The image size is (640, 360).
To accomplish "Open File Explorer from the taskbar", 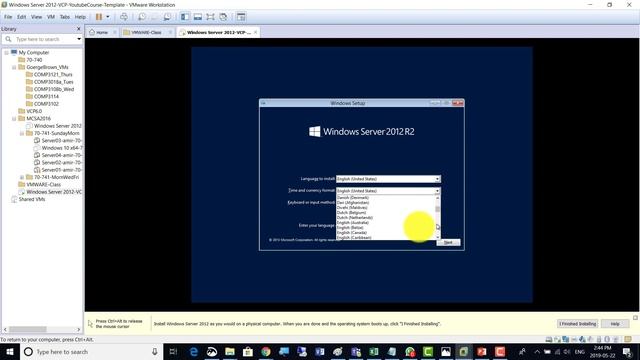I will tap(230, 351).
